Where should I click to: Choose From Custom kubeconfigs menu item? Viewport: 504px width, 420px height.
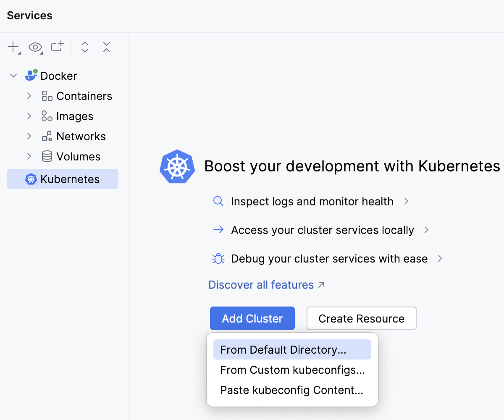(x=292, y=370)
